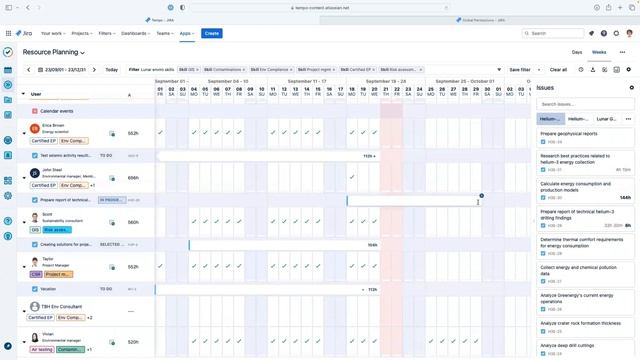Toggle the Prepare report of technical checkbox
This screenshot has width=640, height=360.
[x=35, y=200]
